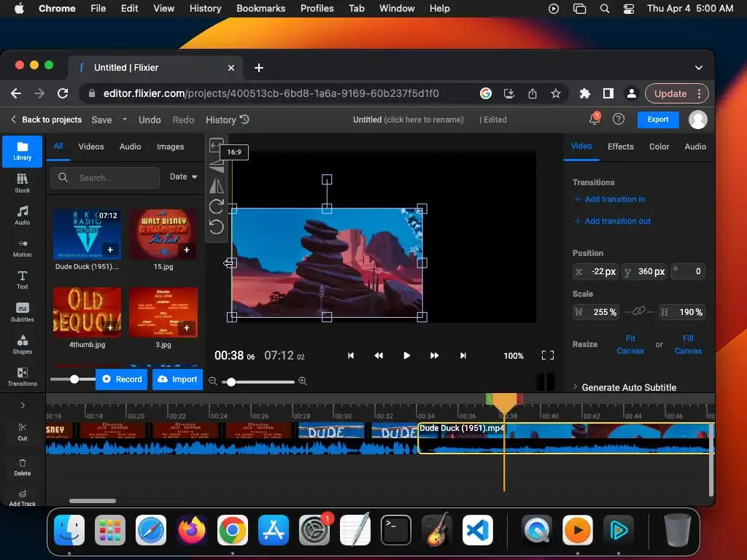Click the Undo button

[150, 120]
